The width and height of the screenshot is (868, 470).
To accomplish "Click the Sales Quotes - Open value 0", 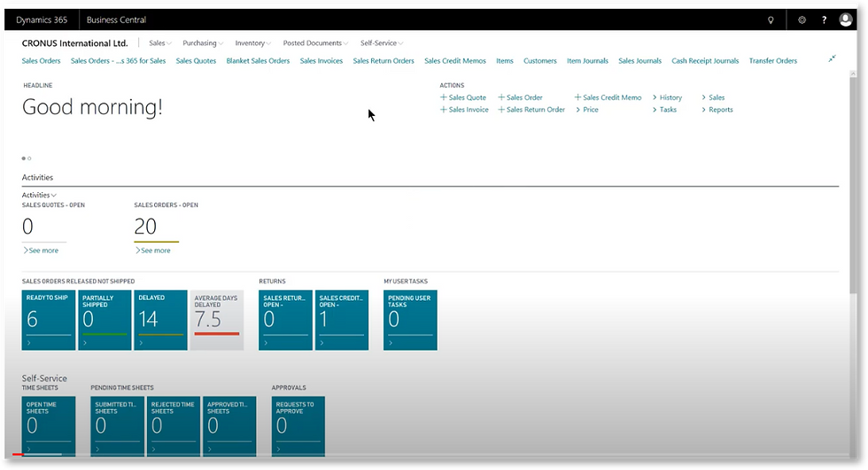I will (27, 227).
